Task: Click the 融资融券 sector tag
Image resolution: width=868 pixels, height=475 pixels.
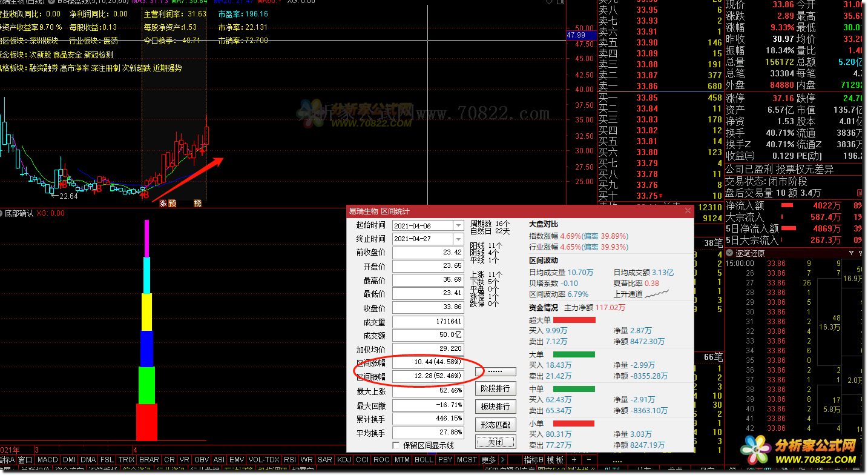Action: tap(45, 68)
